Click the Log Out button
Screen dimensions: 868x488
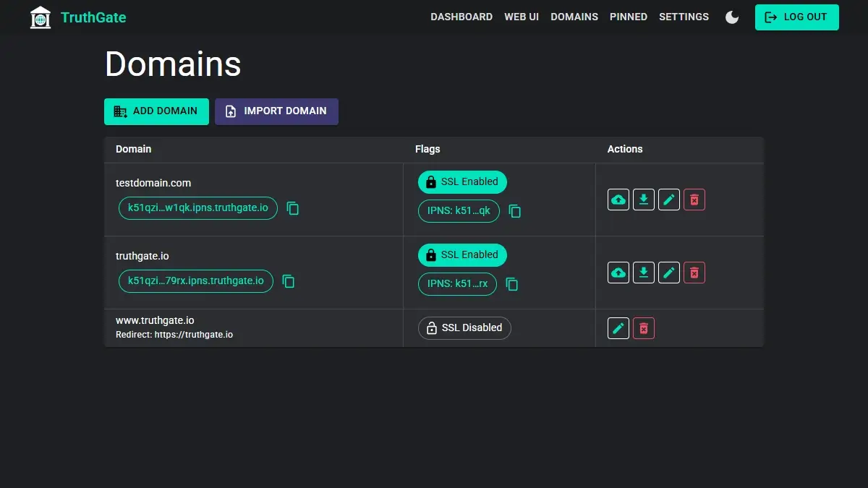(797, 17)
